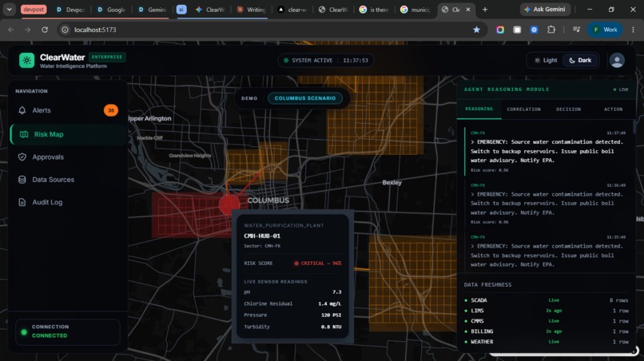Image resolution: width=644 pixels, height=361 pixels.
Task: Click the orange 35 alerts badge
Action: 110,110
